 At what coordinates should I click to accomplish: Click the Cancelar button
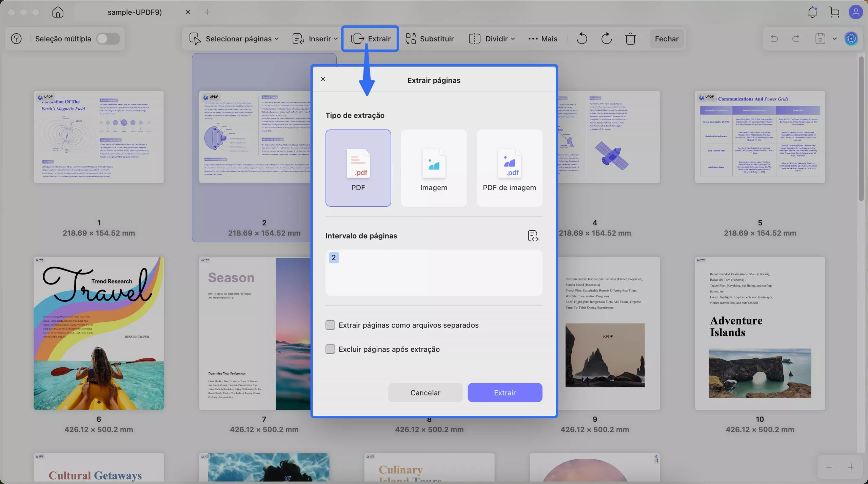click(425, 393)
